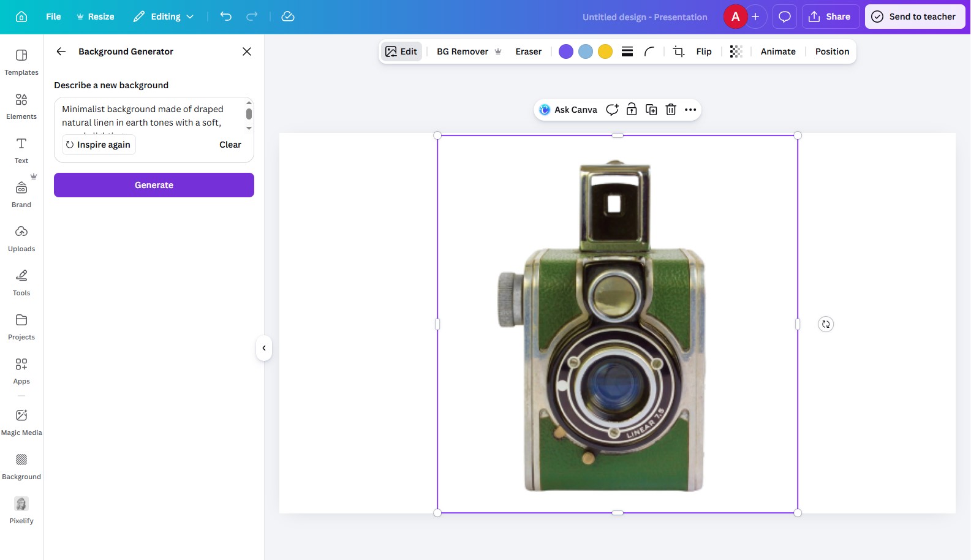Open Background app in sidebar

pyautogui.click(x=21, y=467)
